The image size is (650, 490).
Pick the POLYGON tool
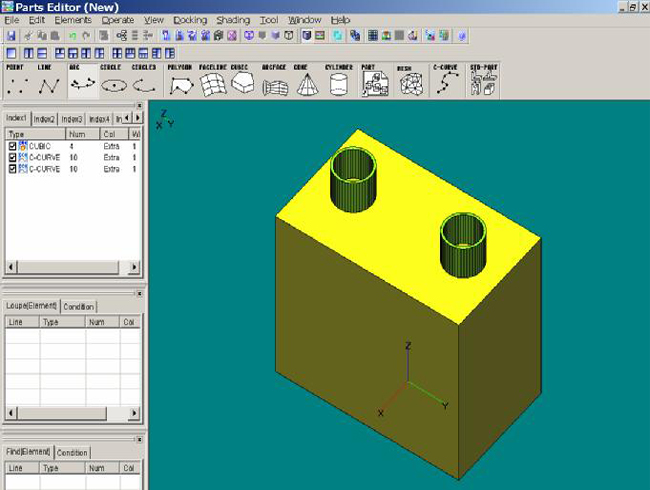[180, 82]
